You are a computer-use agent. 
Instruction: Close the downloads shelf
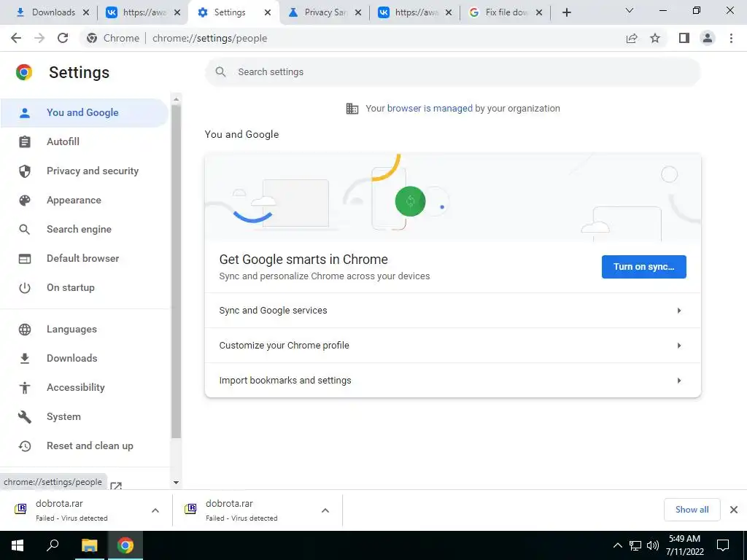coord(734,510)
